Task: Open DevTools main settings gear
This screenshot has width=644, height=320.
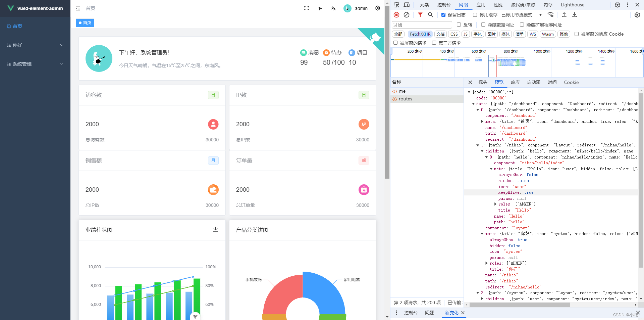Action: [618, 5]
